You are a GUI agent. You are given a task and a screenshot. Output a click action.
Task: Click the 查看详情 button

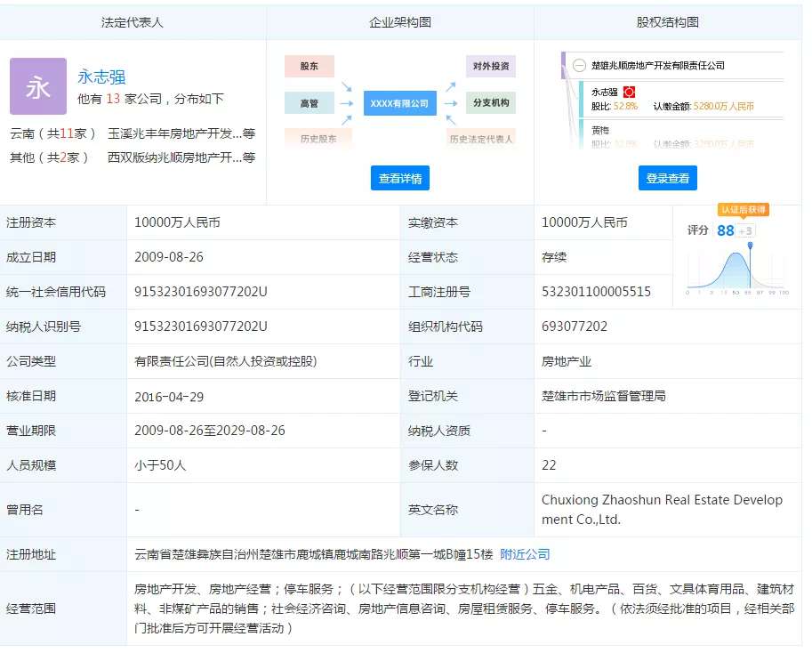tap(400, 178)
